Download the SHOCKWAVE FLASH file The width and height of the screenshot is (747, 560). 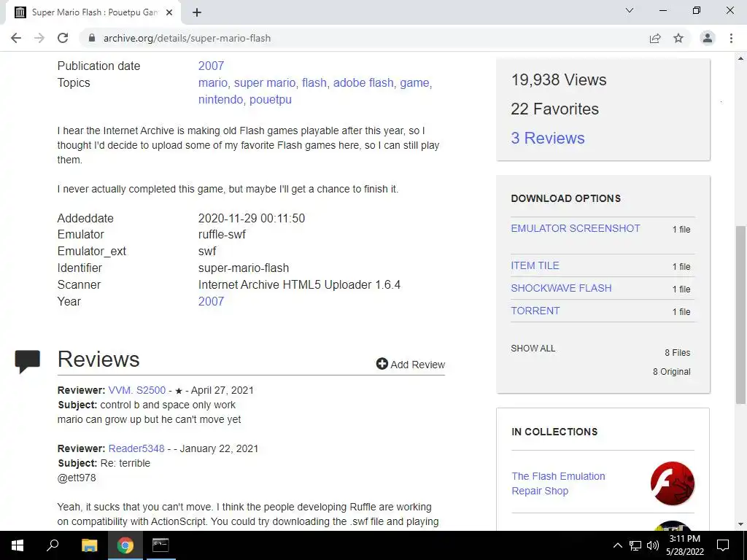[561, 288]
